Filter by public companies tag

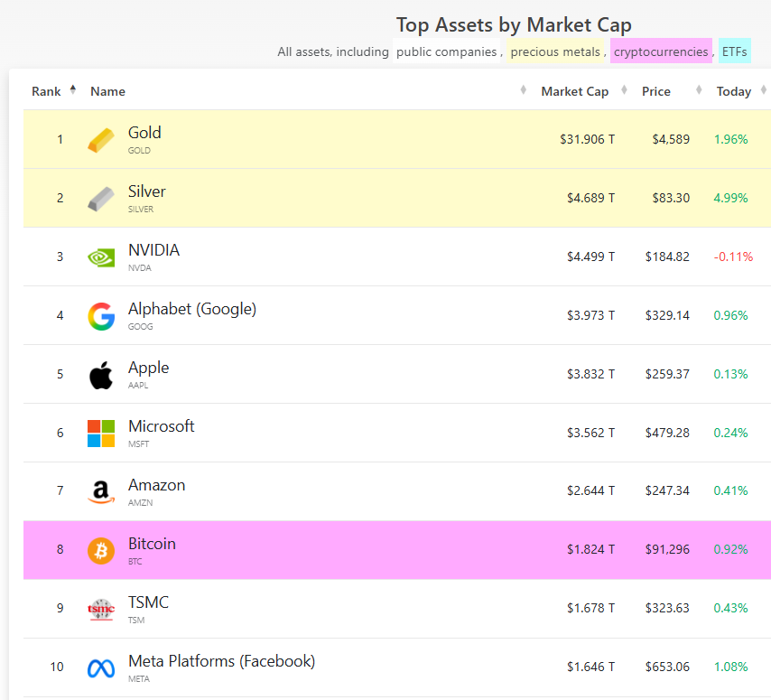pos(446,51)
